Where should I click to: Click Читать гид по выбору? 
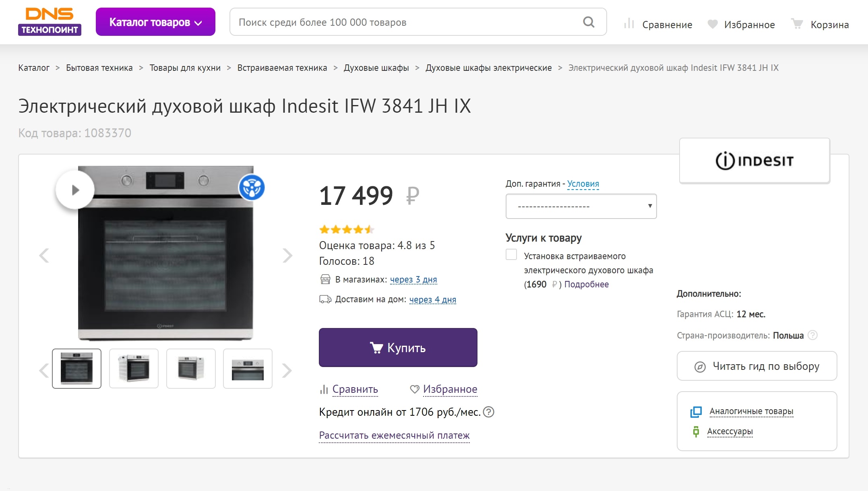point(757,366)
